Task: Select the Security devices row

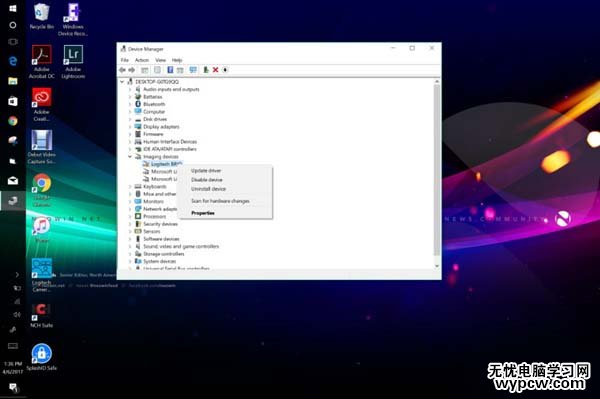Action: pos(157,224)
